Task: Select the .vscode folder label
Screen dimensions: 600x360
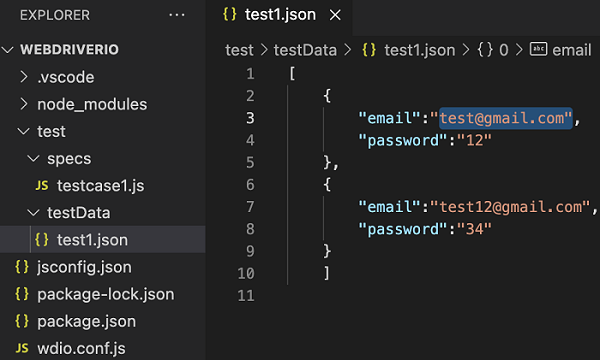Action: click(65, 77)
